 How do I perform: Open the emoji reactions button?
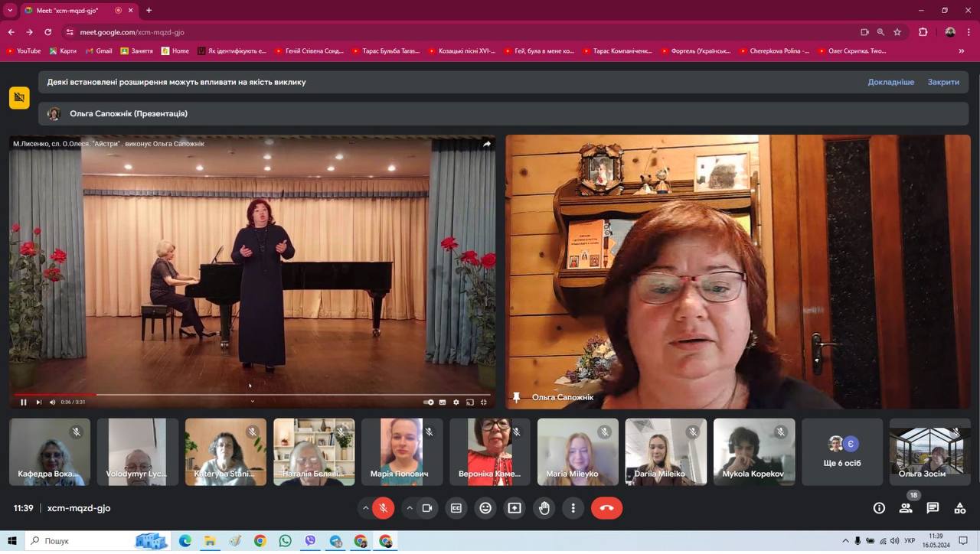[485, 508]
